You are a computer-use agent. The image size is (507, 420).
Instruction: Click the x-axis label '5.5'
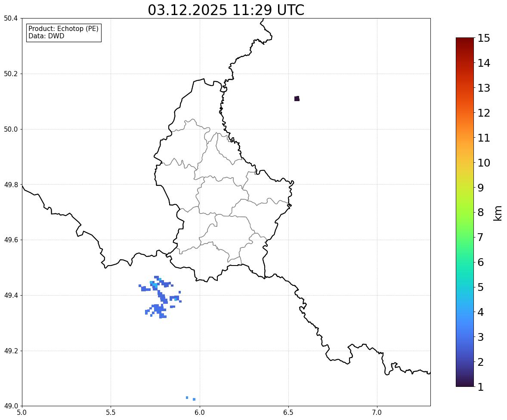coord(111,413)
